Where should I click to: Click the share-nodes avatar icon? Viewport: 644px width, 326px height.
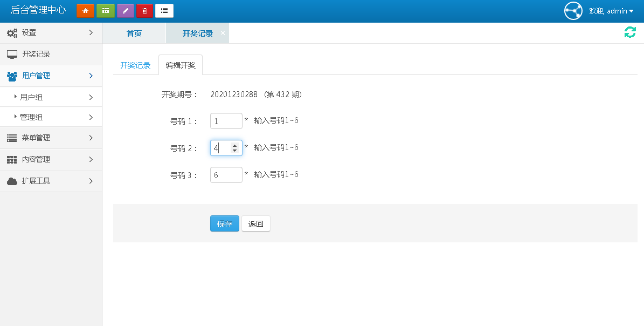(x=573, y=11)
